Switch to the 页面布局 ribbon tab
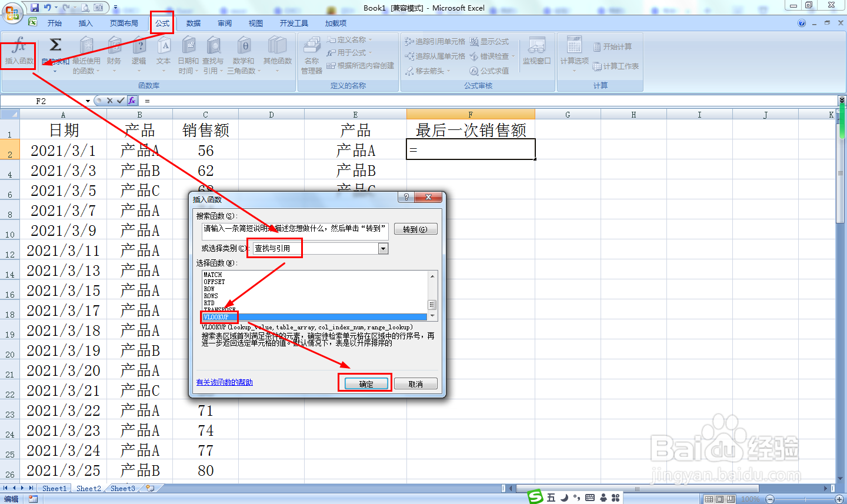Screen dimensions: 847x504 [124, 23]
